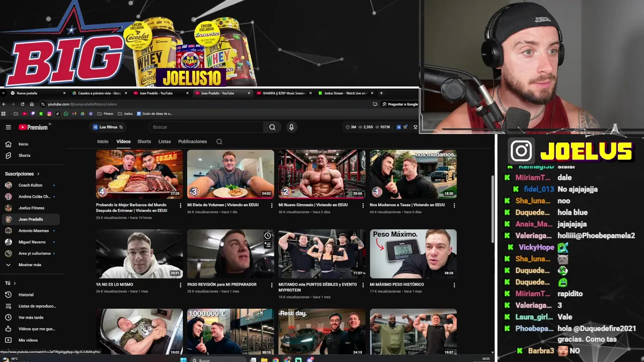644x362 pixels.
Task: Expand Suscripciones section arrow
Action: pos(38,174)
